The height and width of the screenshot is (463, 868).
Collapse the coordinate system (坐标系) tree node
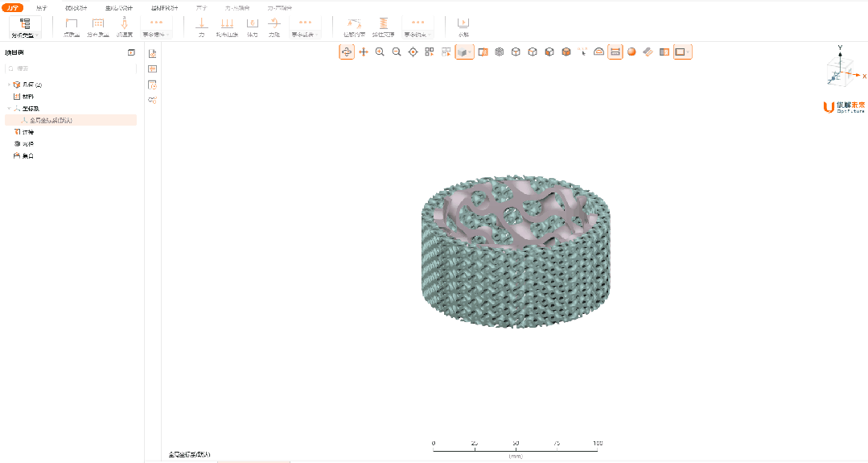(x=9, y=109)
